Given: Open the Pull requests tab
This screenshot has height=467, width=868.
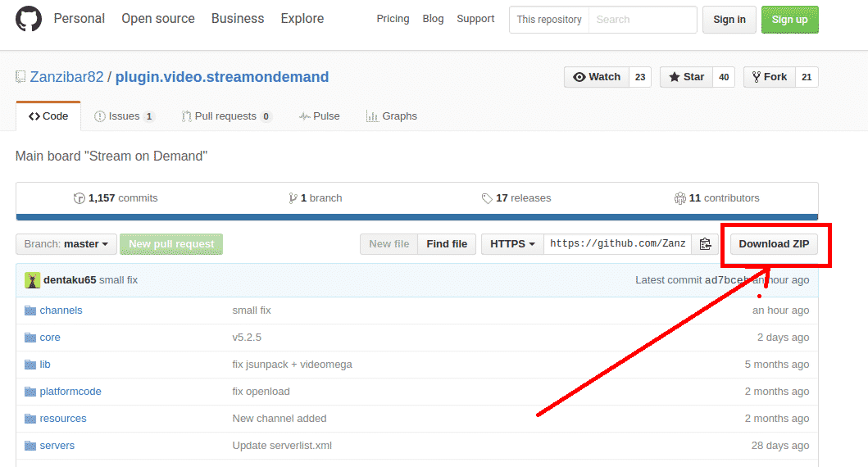Looking at the screenshot, I should tap(225, 116).
